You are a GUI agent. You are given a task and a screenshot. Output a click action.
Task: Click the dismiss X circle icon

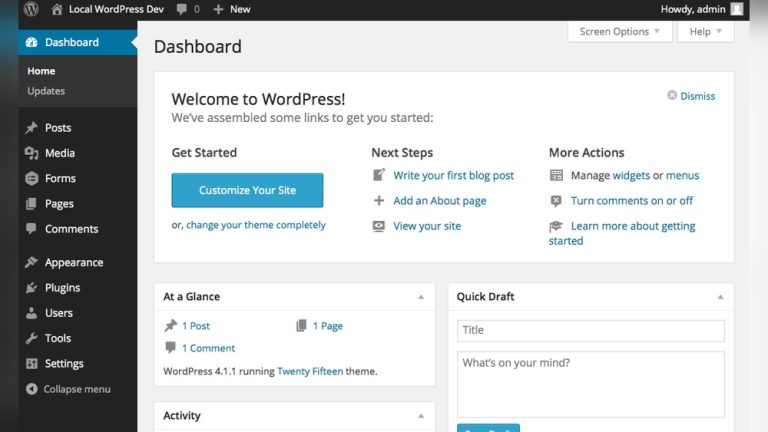pyautogui.click(x=672, y=95)
